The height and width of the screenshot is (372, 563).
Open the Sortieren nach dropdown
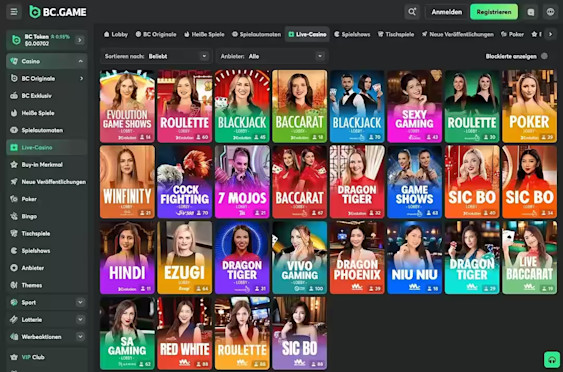[156, 56]
